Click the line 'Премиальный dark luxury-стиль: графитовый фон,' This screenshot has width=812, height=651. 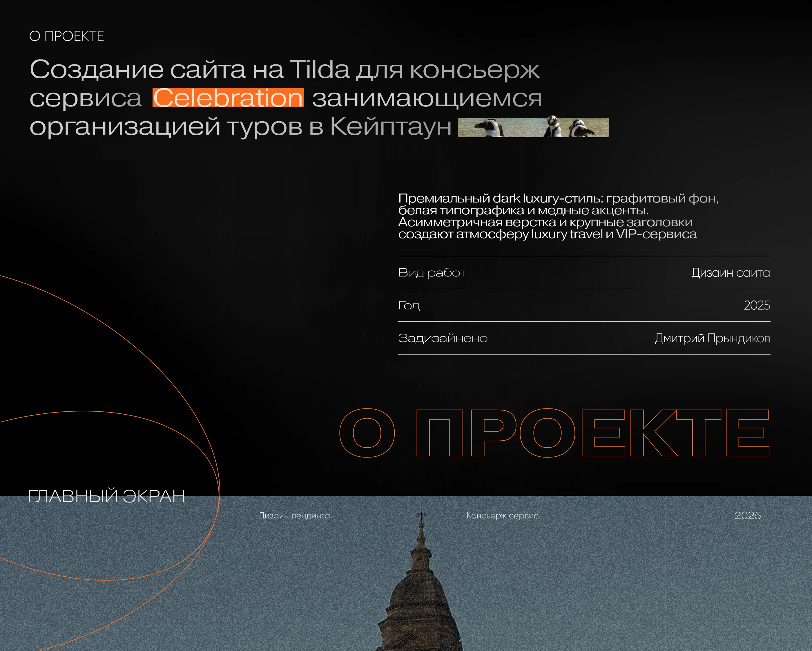coord(559,198)
